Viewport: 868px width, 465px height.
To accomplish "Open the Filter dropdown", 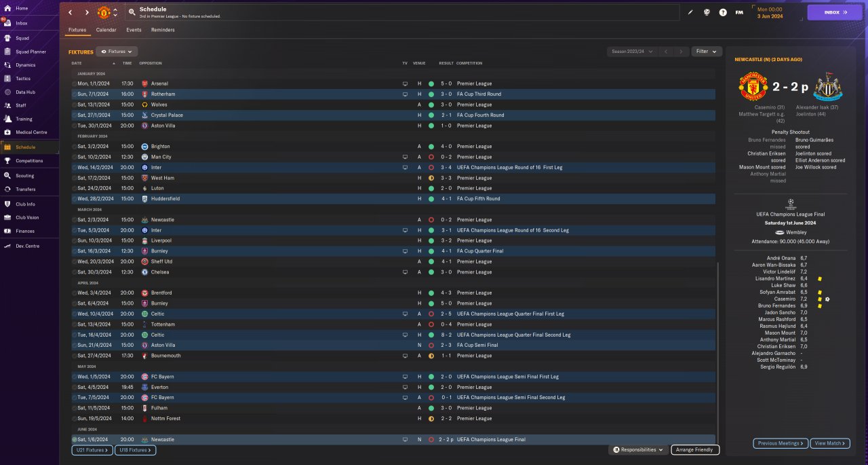I will click(707, 51).
